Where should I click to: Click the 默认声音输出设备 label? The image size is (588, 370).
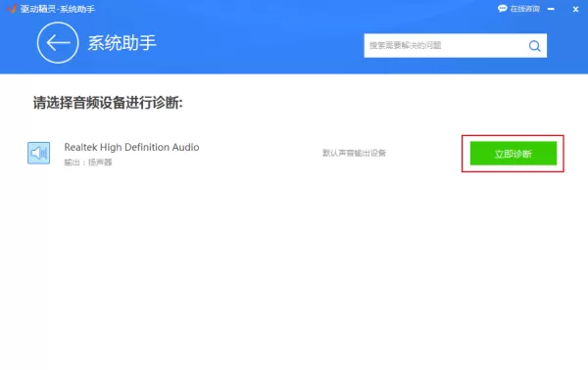(x=355, y=153)
